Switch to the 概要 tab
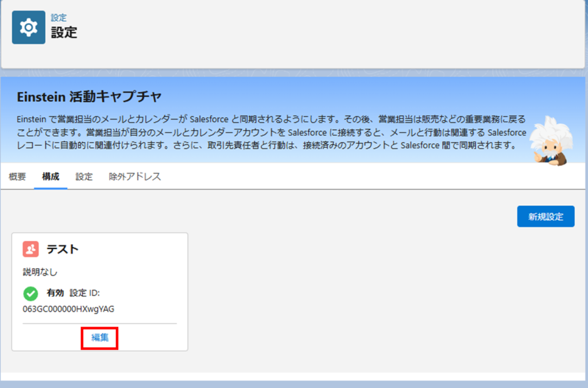 [17, 176]
